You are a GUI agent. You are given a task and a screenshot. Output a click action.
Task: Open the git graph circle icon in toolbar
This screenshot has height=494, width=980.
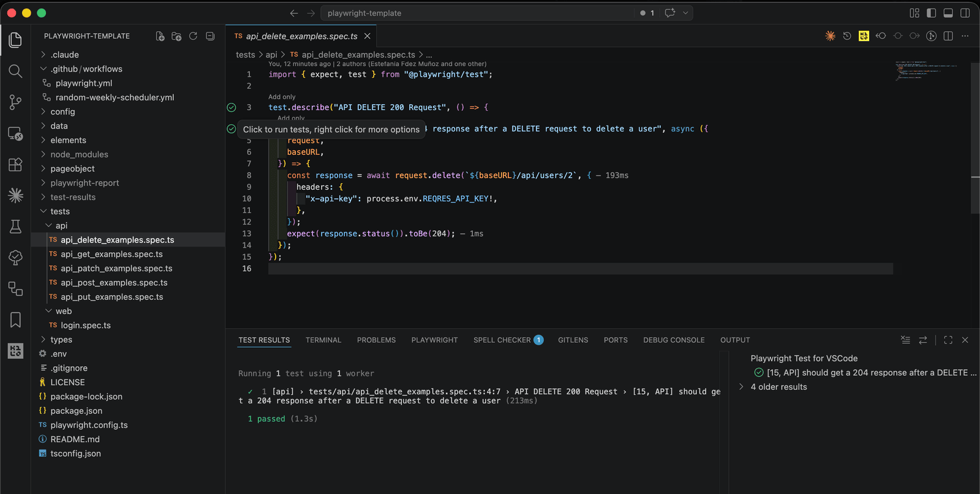pos(932,36)
